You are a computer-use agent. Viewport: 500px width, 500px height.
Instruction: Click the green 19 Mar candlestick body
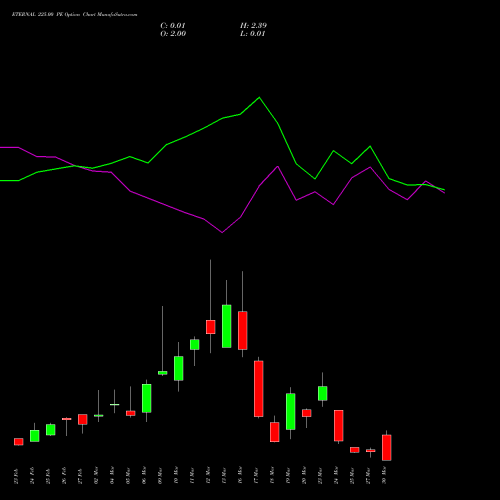(291, 412)
